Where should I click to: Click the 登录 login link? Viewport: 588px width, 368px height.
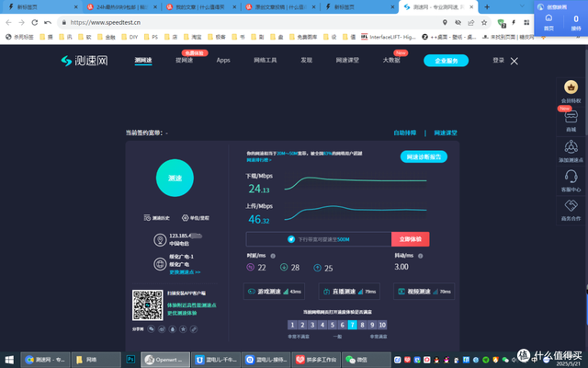point(498,60)
